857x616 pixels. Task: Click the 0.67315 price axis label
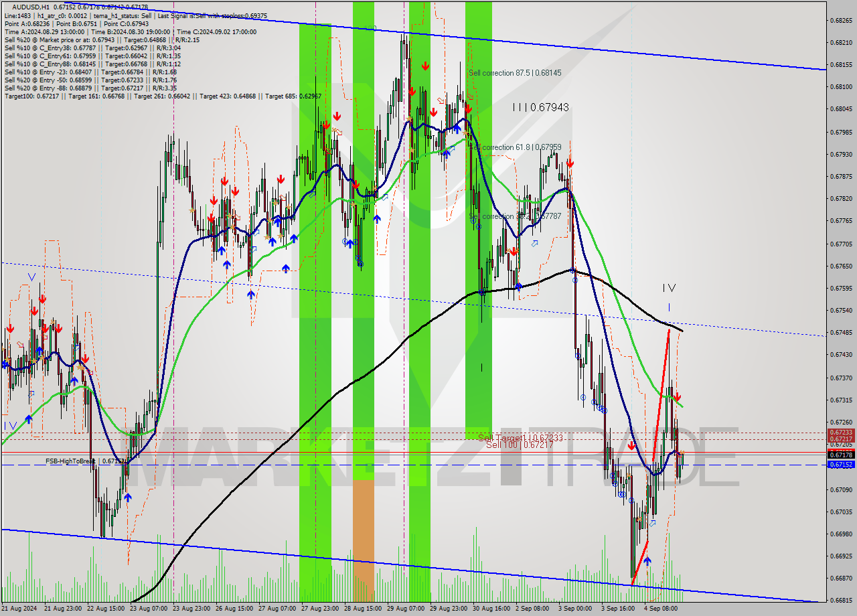coord(841,400)
